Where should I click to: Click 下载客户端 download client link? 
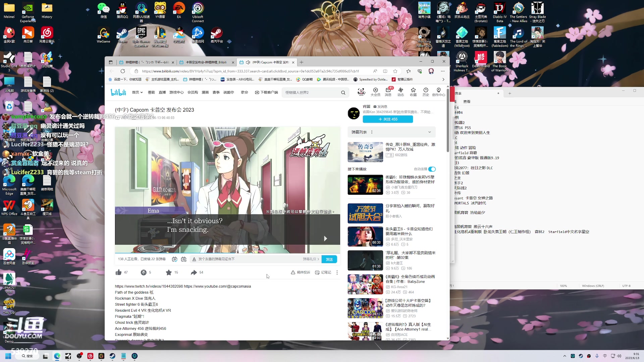(266, 93)
